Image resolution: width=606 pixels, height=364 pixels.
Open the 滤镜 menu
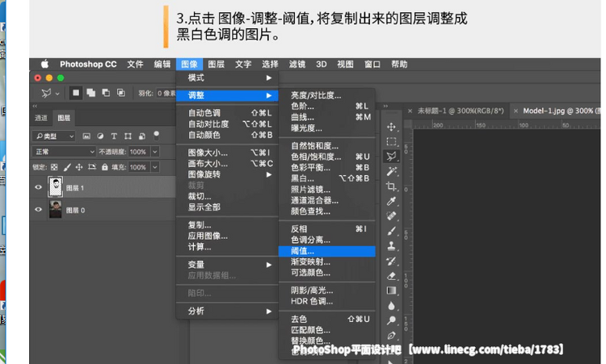coord(297,64)
